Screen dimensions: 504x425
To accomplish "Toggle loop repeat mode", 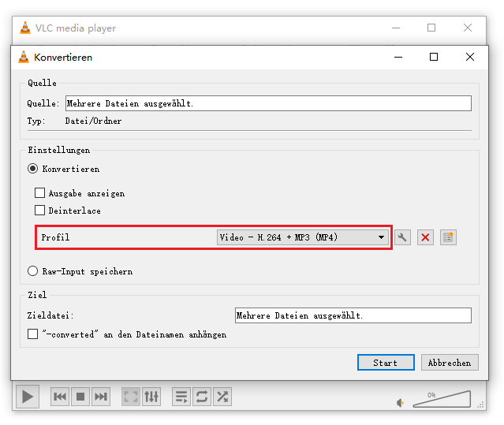I will (x=202, y=397).
